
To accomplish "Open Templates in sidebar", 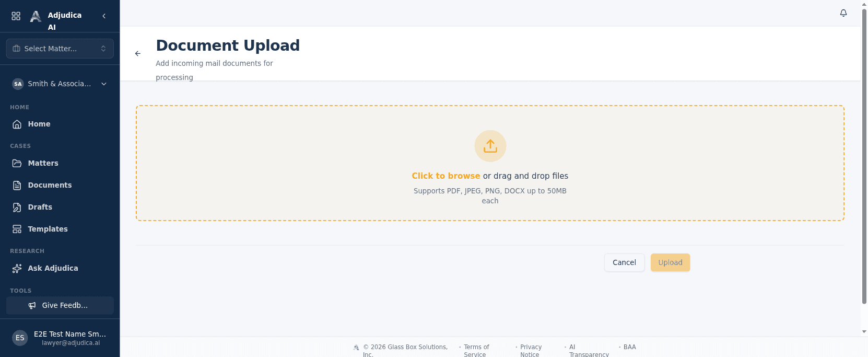I will 60,229.
